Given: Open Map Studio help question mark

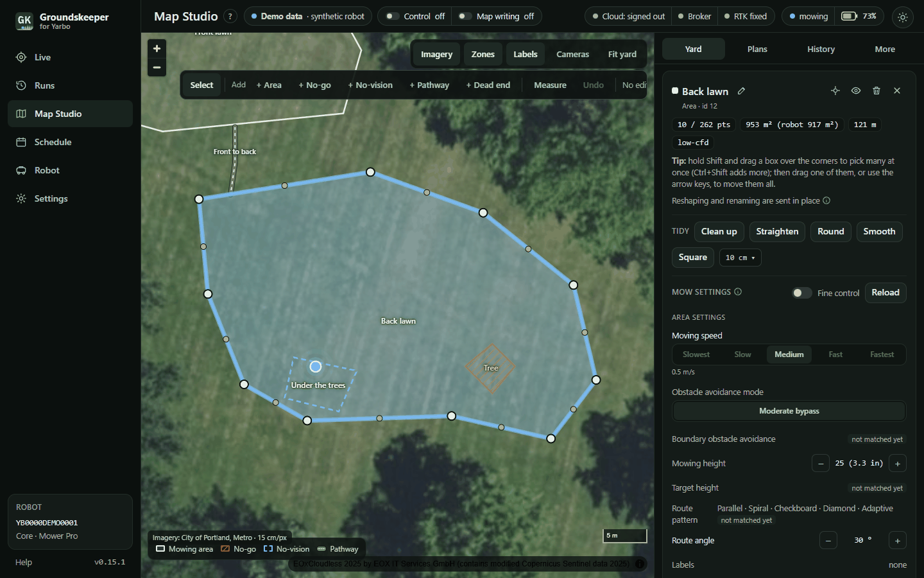Looking at the screenshot, I should click(230, 17).
